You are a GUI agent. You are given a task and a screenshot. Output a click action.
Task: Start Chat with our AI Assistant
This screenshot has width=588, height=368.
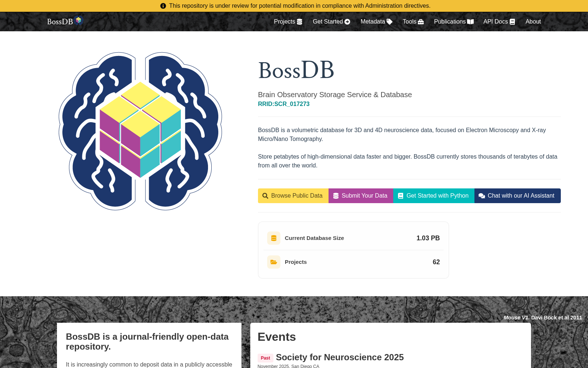point(517,196)
